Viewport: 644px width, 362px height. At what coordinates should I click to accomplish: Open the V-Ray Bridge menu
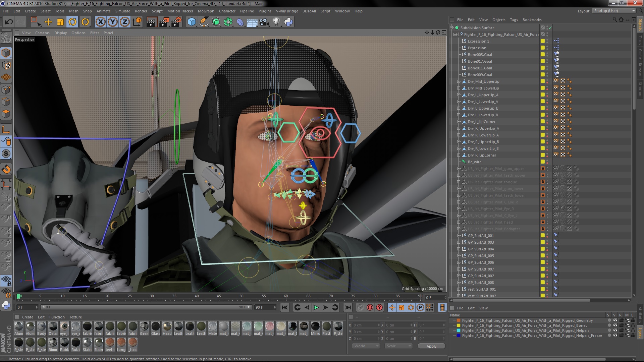pyautogui.click(x=287, y=11)
